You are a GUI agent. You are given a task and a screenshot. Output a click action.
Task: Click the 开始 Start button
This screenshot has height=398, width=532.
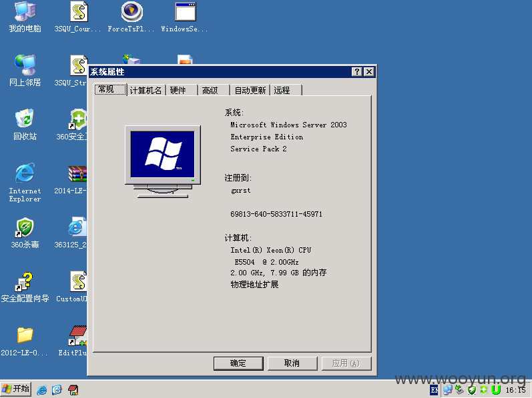point(16,389)
